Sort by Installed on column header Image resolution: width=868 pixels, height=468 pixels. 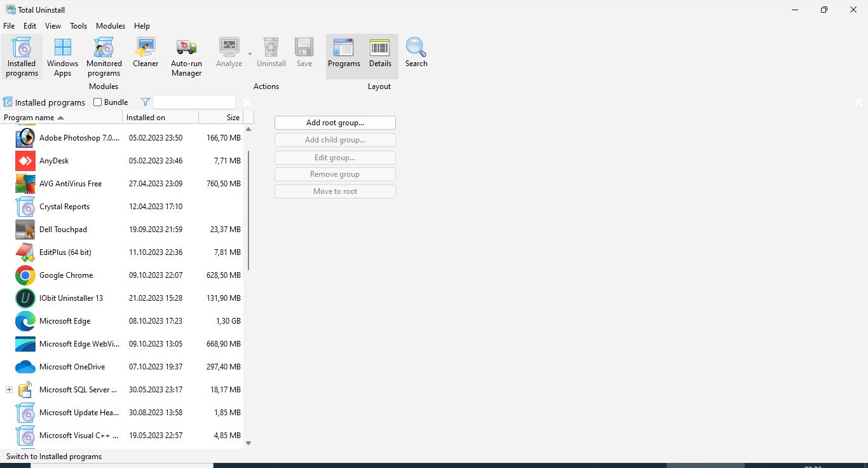(x=161, y=118)
